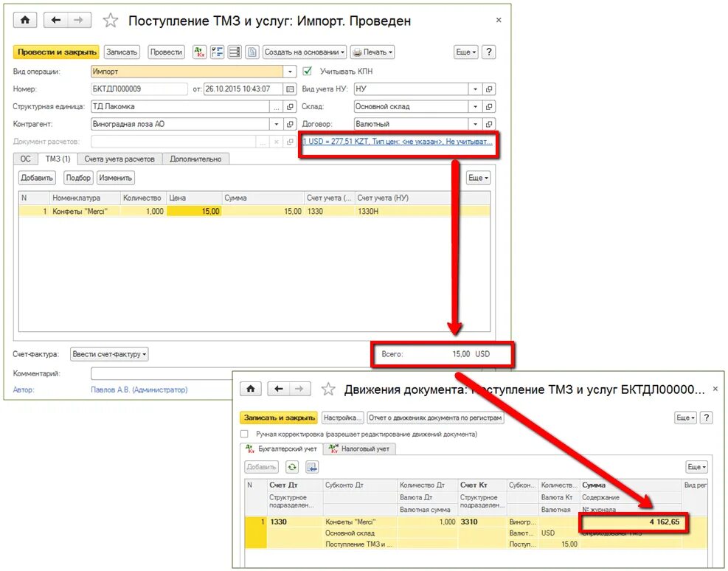Open Еще menu above ТМЗ table

(478, 178)
